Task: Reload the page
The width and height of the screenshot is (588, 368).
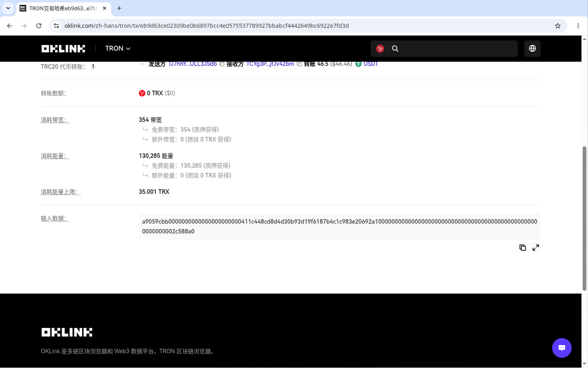Action: click(x=39, y=26)
